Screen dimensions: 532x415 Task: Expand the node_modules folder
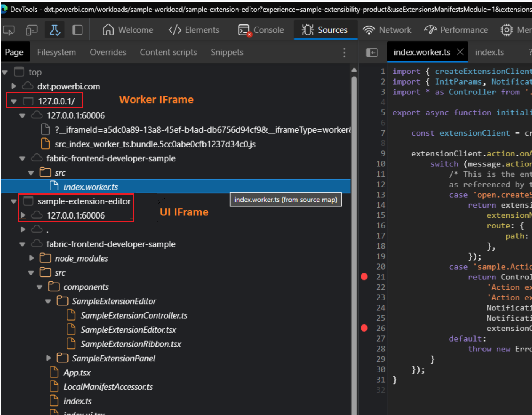(31, 258)
